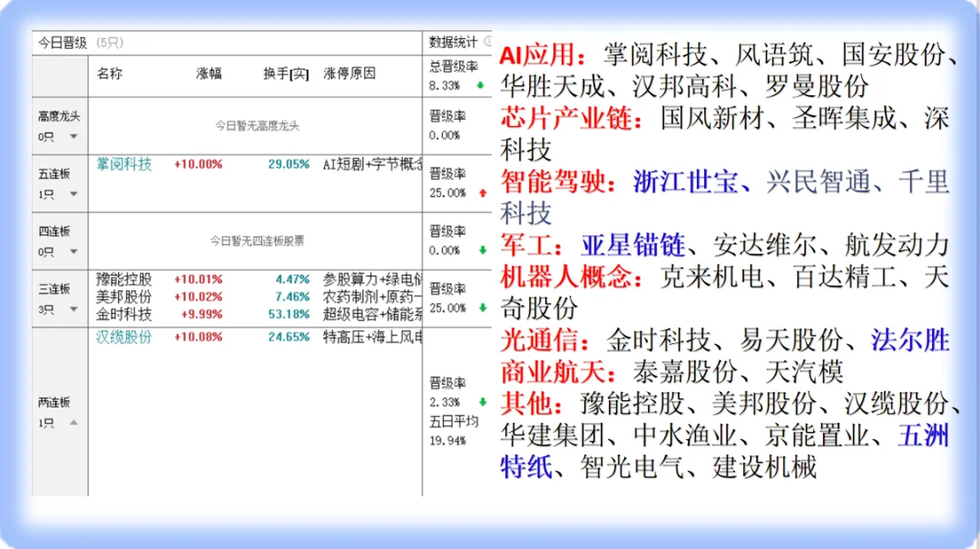Viewport: 980px width, 549px height.
Task: Sort by the 名称 column header
Action: tap(110, 74)
